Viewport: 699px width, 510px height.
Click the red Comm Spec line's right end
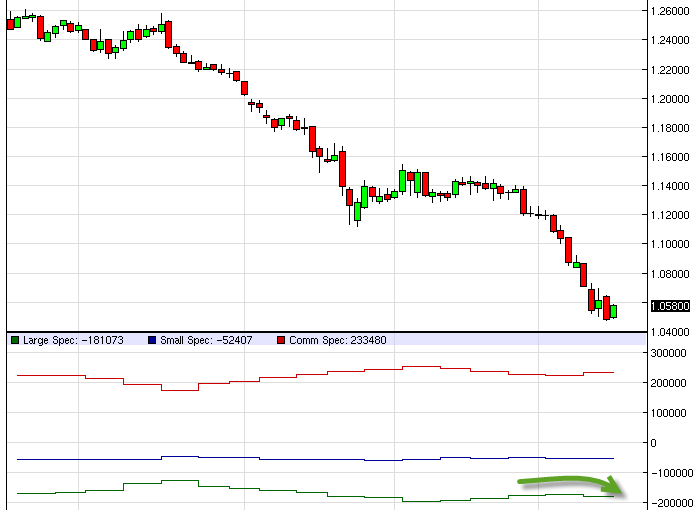coord(613,372)
